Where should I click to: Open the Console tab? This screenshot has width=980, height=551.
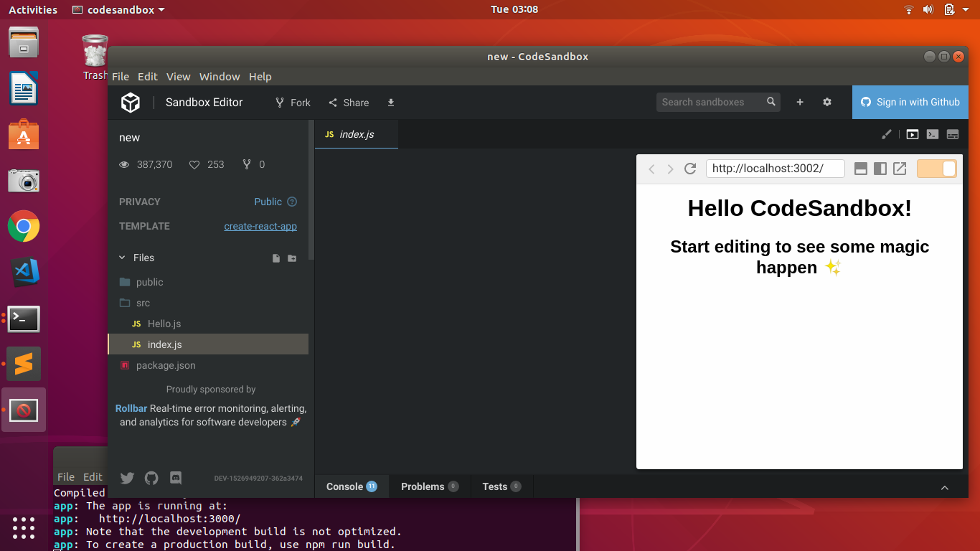pos(352,486)
